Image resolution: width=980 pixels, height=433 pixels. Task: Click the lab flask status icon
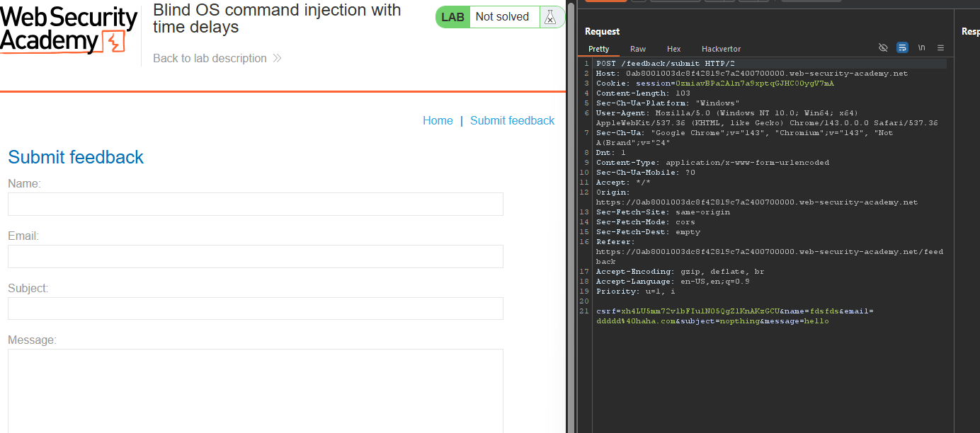click(x=550, y=17)
